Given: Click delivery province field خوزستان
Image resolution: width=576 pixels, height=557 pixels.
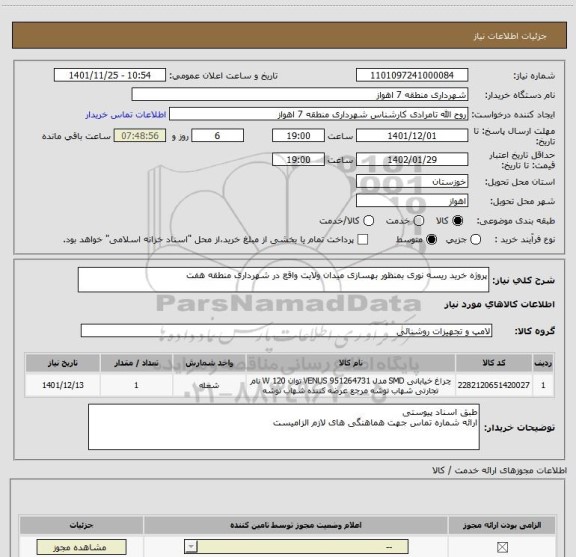Looking at the screenshot, I should click(412, 181).
